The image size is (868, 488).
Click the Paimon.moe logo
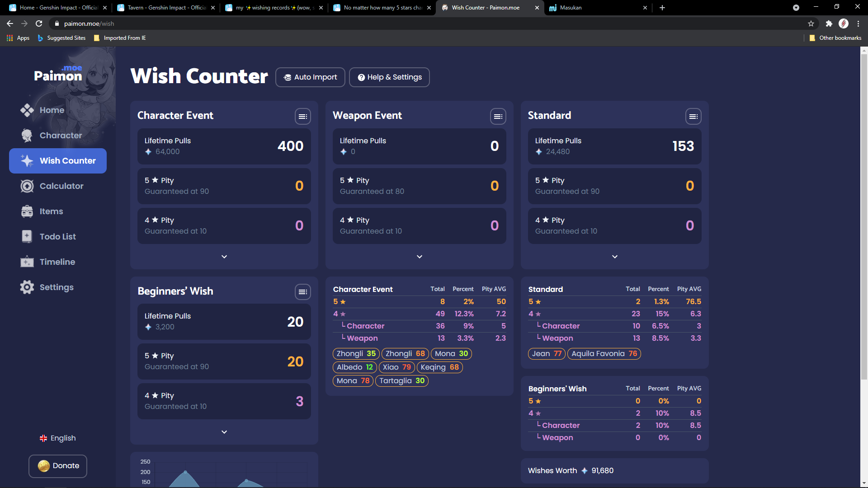(58, 74)
